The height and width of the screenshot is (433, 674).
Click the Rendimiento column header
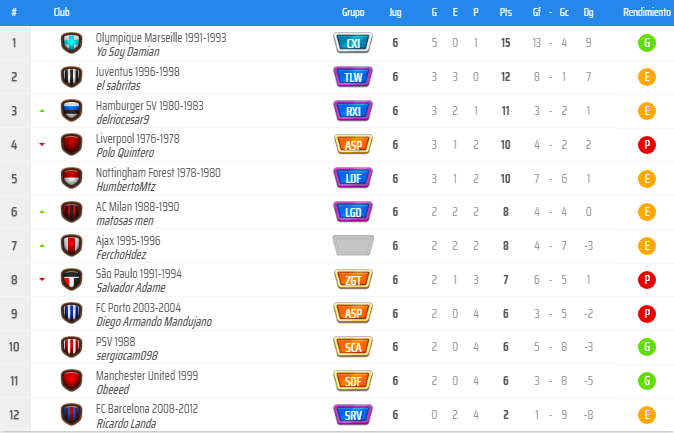(646, 12)
